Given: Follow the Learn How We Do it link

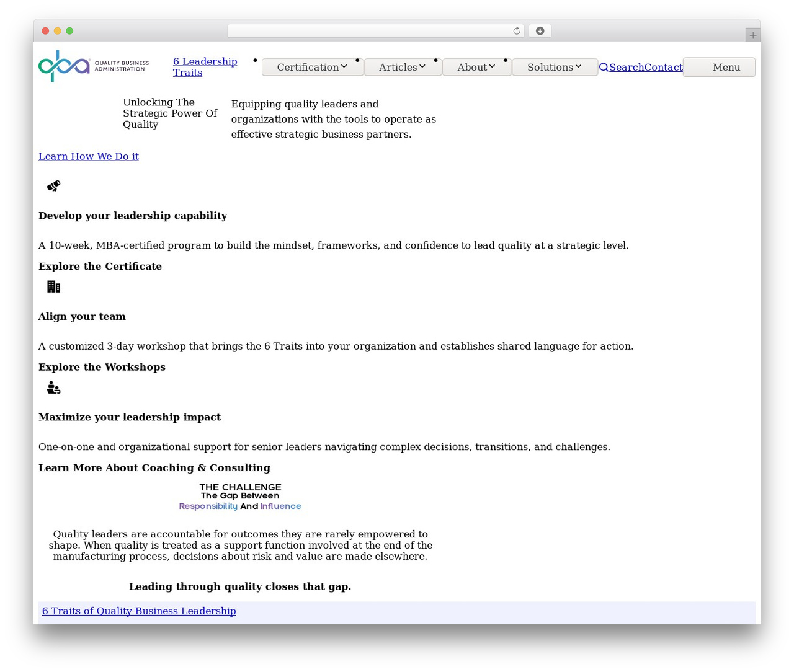Looking at the screenshot, I should [89, 156].
